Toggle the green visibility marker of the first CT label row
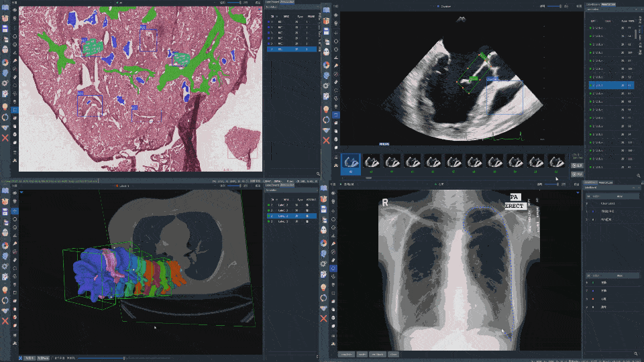This screenshot has width=644, height=362. (x=268, y=205)
